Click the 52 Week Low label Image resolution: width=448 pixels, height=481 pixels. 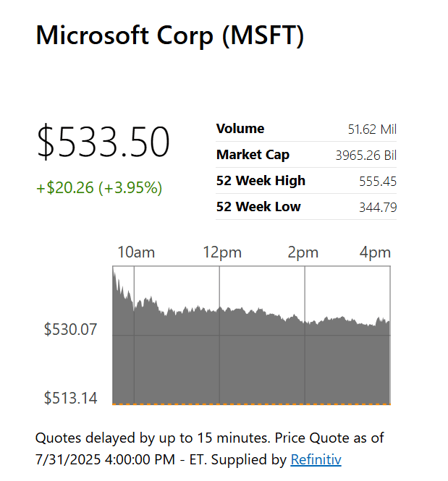tap(258, 207)
